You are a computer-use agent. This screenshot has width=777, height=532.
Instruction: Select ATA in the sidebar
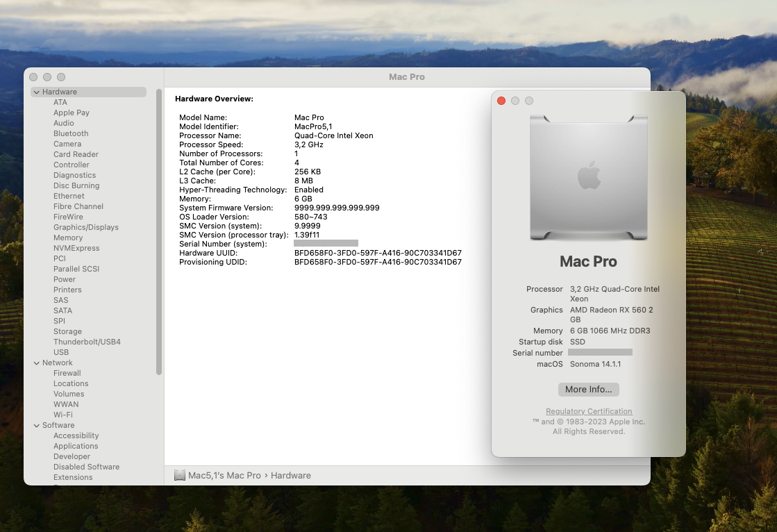pyautogui.click(x=60, y=102)
